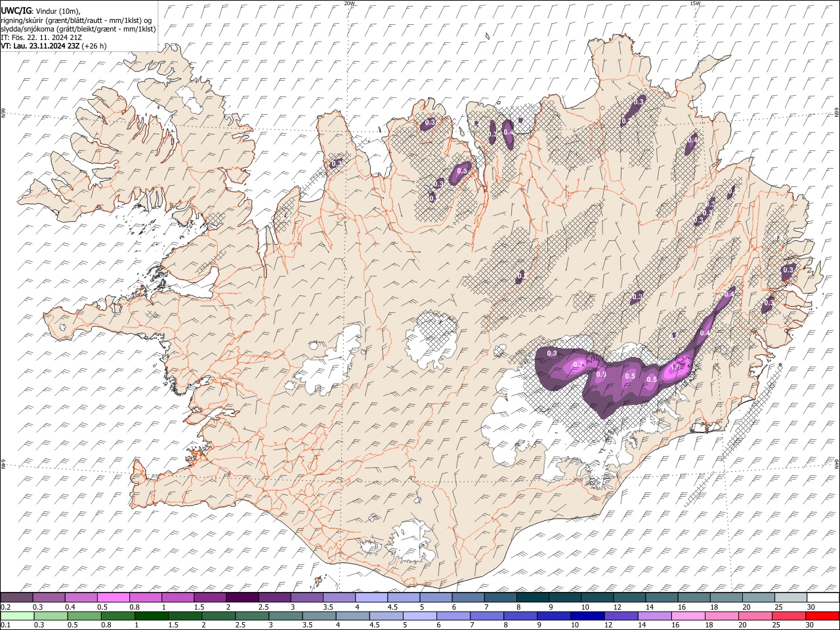840x630 pixels.
Task: Select the white top-row swatch after 30
Action: pyautogui.click(x=823, y=598)
